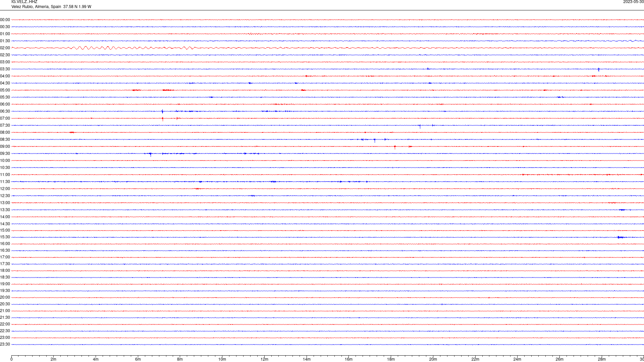Viewport: 644px width, 362px height.
Task: Select the 02:30 trace time label
Action: 5,55
